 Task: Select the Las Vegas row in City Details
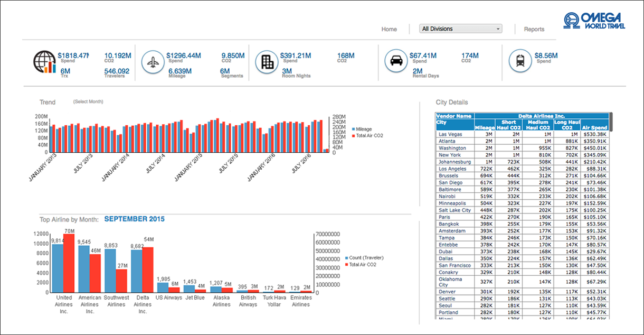(x=455, y=134)
